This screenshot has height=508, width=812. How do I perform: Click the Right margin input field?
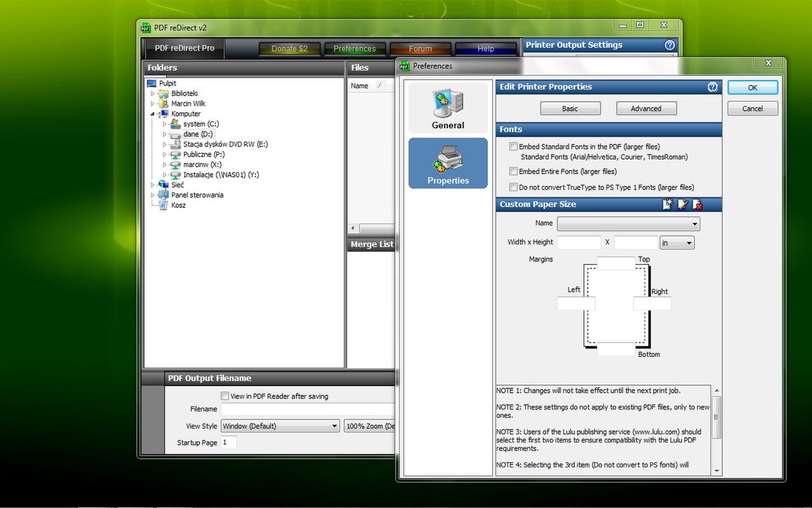[x=652, y=304]
